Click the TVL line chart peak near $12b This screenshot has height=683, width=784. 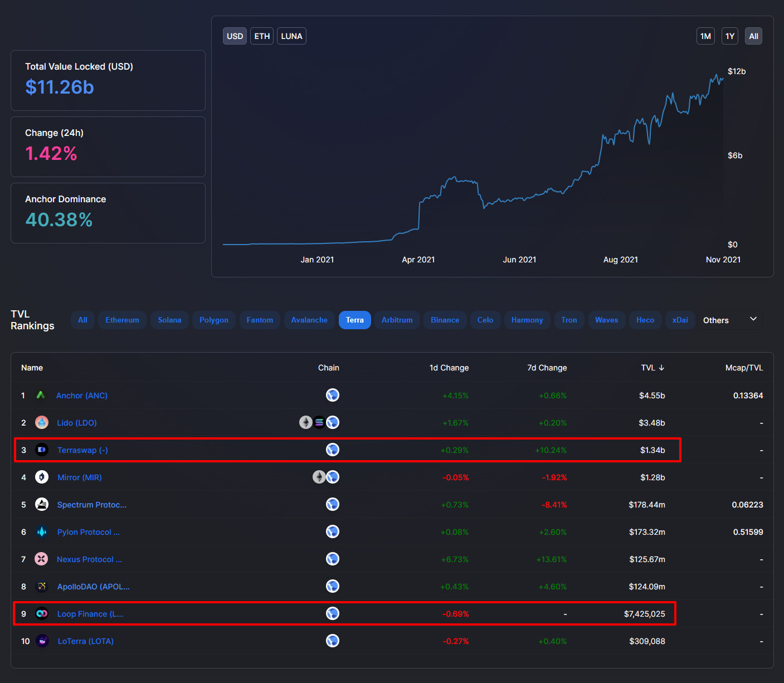[717, 75]
